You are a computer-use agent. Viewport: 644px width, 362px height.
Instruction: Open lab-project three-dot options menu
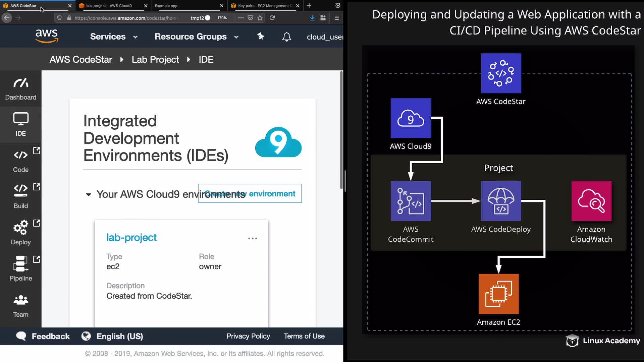pos(253,238)
